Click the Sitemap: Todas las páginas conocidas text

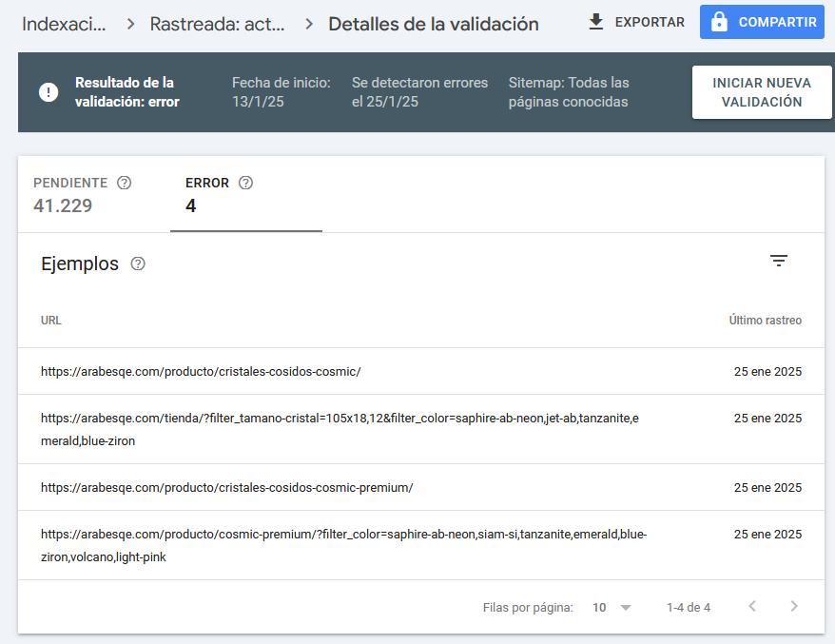coord(569,92)
